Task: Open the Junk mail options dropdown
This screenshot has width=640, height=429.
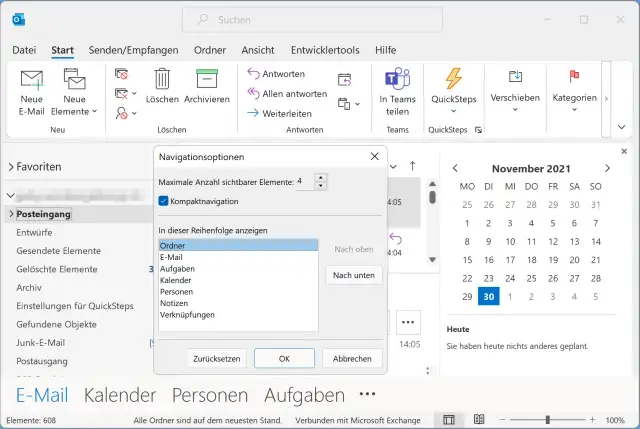Action: (134, 113)
